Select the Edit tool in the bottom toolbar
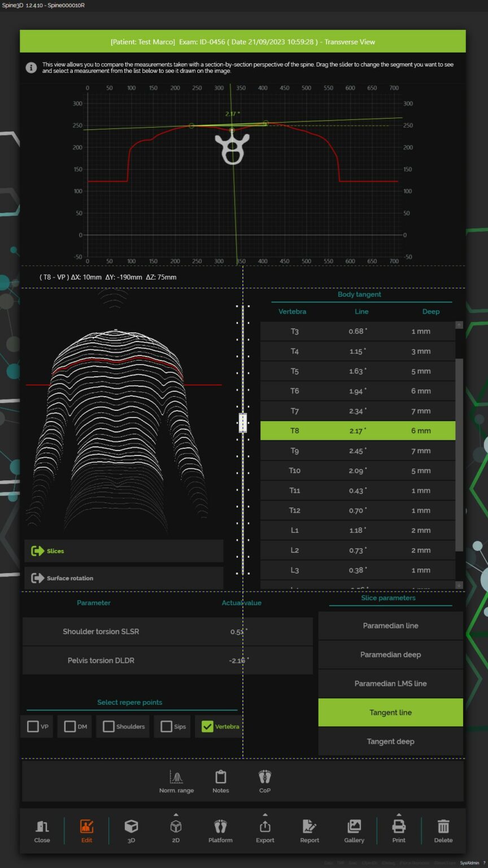 click(x=86, y=830)
